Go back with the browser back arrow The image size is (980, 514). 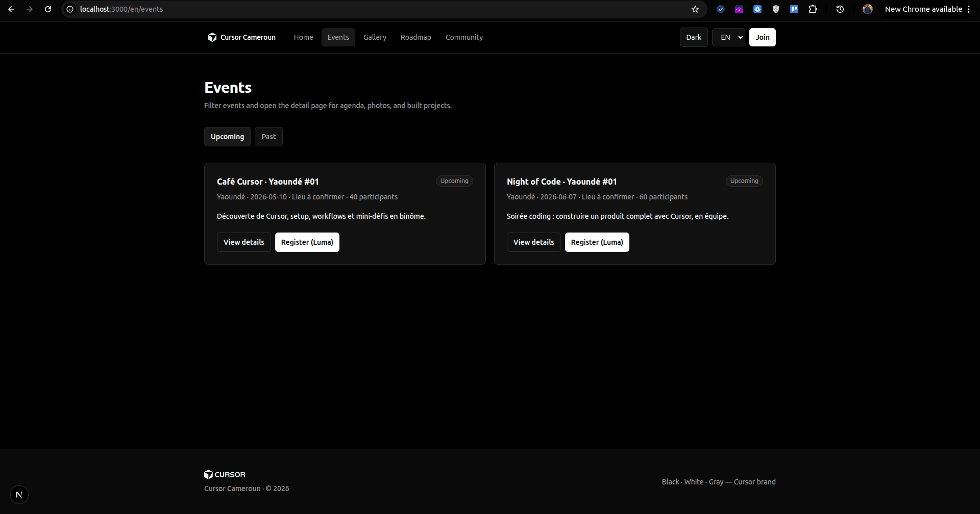pyautogui.click(x=11, y=9)
